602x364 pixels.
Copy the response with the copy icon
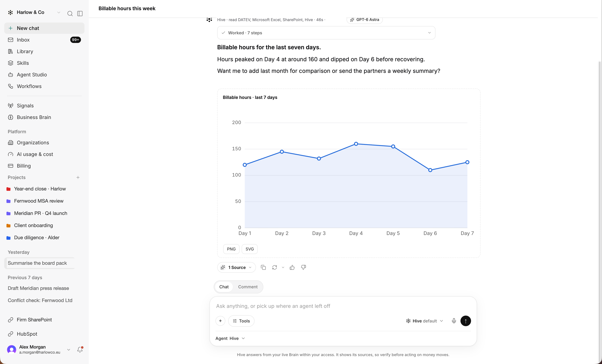click(x=263, y=268)
